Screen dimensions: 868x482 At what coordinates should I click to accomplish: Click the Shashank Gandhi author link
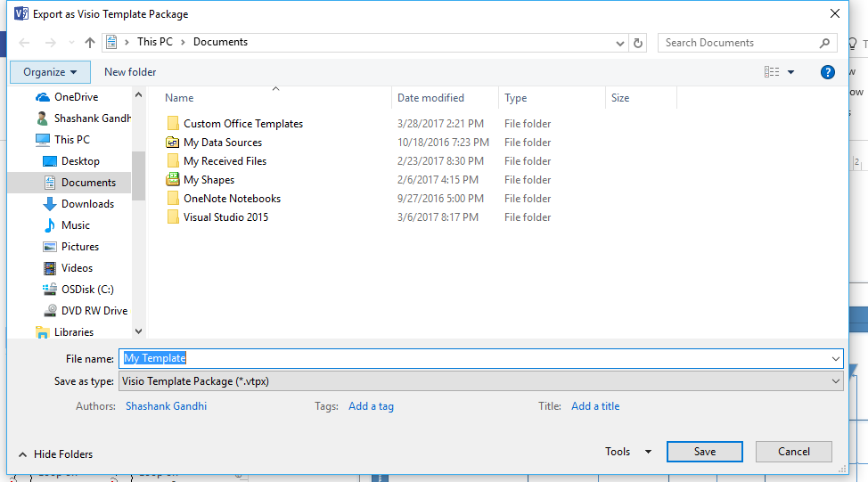(x=166, y=406)
